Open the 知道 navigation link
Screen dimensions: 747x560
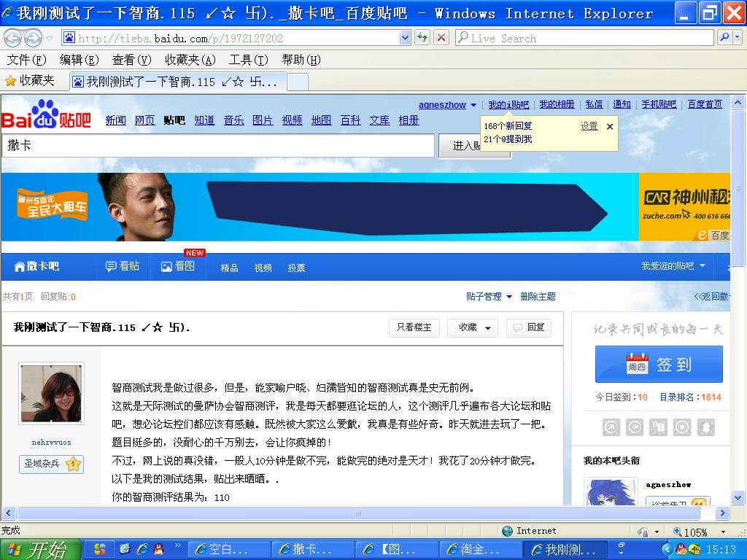point(204,120)
